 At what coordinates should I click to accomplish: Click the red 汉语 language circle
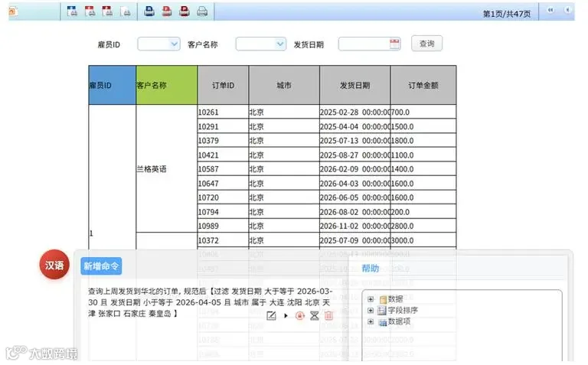coord(54,265)
